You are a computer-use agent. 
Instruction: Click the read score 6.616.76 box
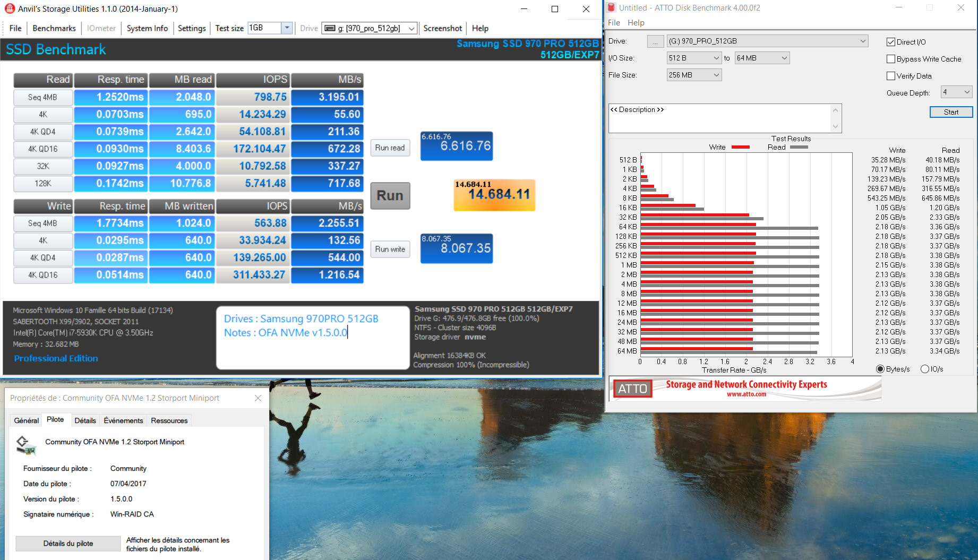[x=457, y=146]
